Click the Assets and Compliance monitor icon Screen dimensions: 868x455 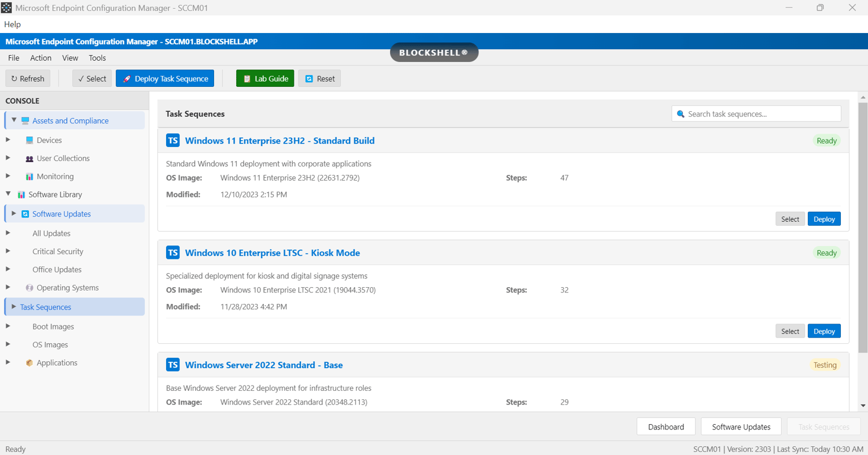(x=25, y=121)
